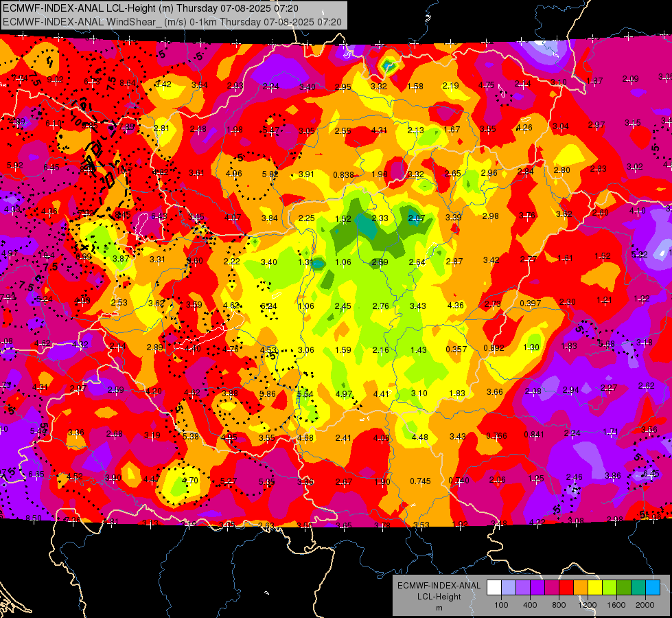Click the wind shear value 1.30
The image size is (672, 618).
[x=531, y=347]
